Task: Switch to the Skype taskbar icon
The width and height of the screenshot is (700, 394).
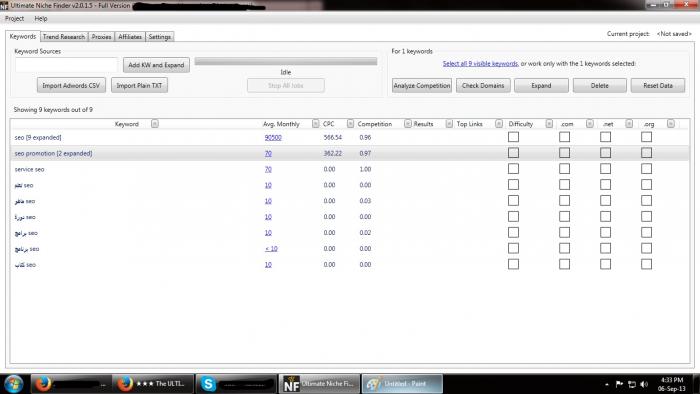Action: click(x=208, y=384)
